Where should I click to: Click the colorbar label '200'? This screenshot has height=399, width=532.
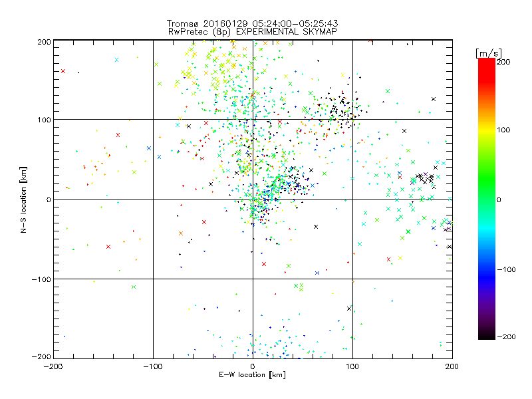(503, 62)
